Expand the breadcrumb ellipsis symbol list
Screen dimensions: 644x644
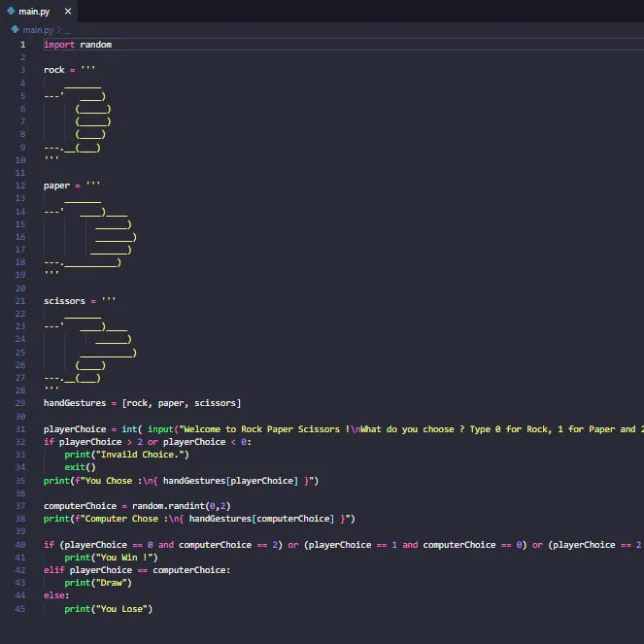coord(67,30)
